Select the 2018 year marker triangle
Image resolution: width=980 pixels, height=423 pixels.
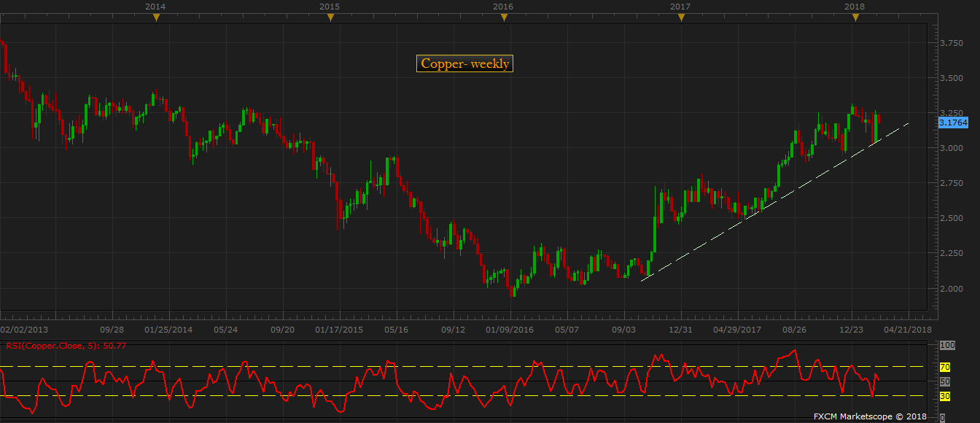coord(855,18)
